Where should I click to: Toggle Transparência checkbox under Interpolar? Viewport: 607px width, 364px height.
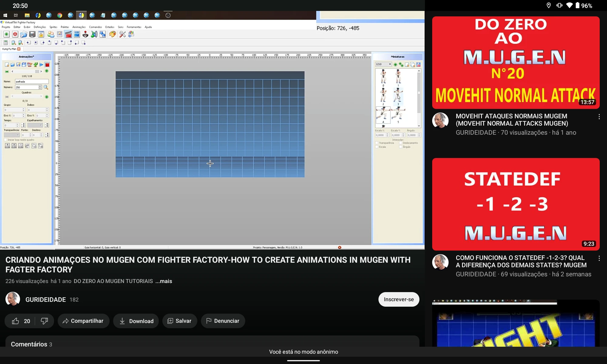[x=377, y=143]
